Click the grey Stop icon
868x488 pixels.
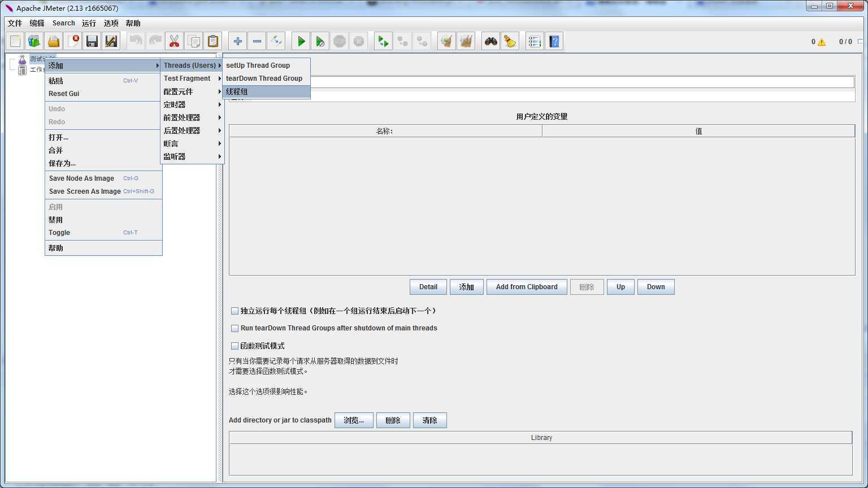pyautogui.click(x=340, y=41)
